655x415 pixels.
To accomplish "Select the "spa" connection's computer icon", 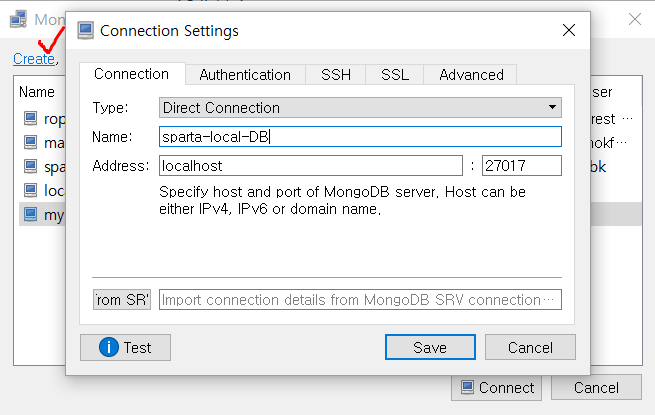I will 31,166.
